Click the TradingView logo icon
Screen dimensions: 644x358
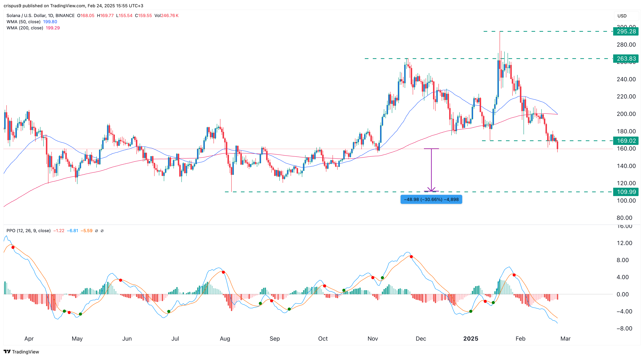coord(7,351)
